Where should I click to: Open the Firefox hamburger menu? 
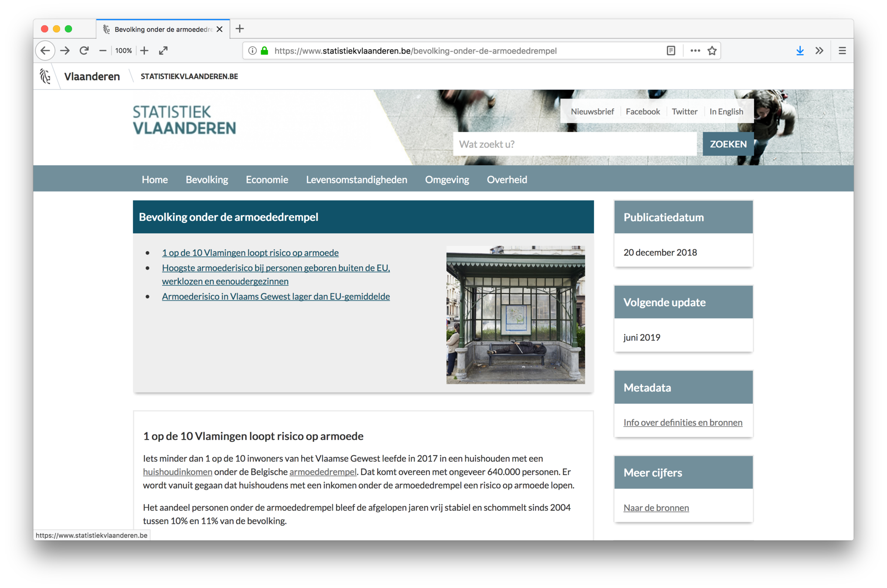click(842, 51)
